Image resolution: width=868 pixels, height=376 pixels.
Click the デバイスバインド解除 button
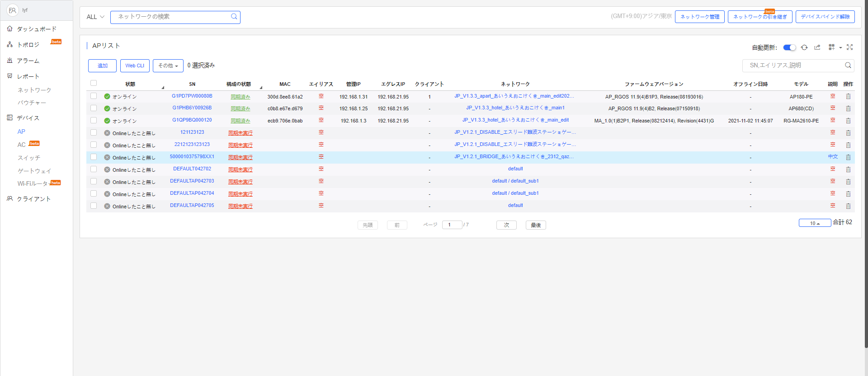click(x=825, y=17)
